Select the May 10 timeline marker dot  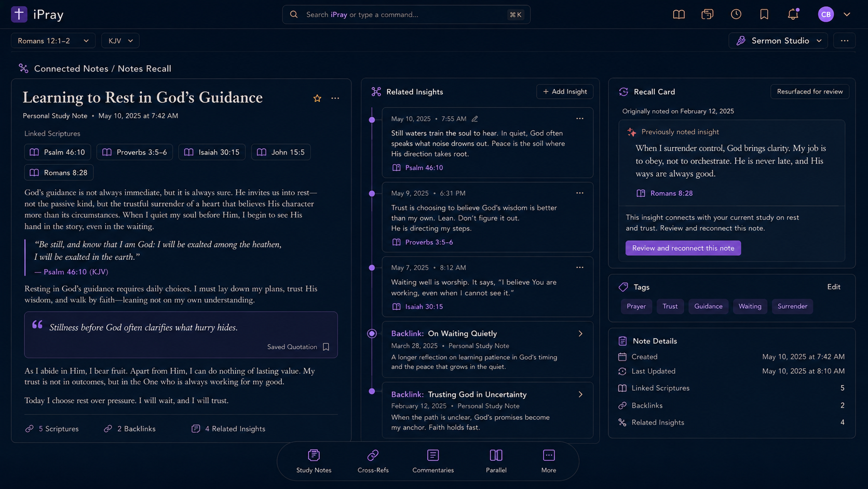point(372,120)
